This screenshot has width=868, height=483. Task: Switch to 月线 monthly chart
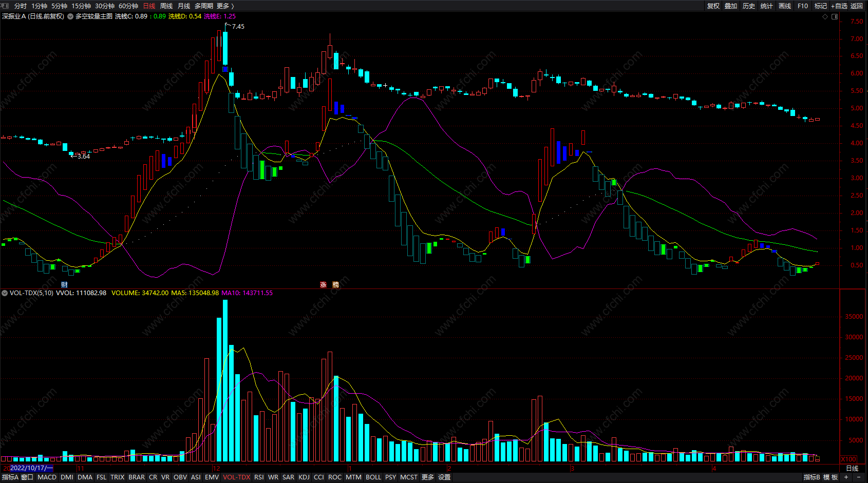184,6
